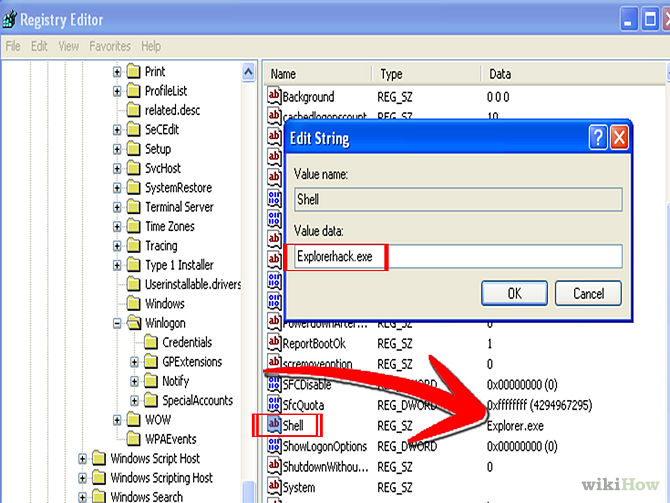Expand the ProfileList key

click(x=117, y=91)
